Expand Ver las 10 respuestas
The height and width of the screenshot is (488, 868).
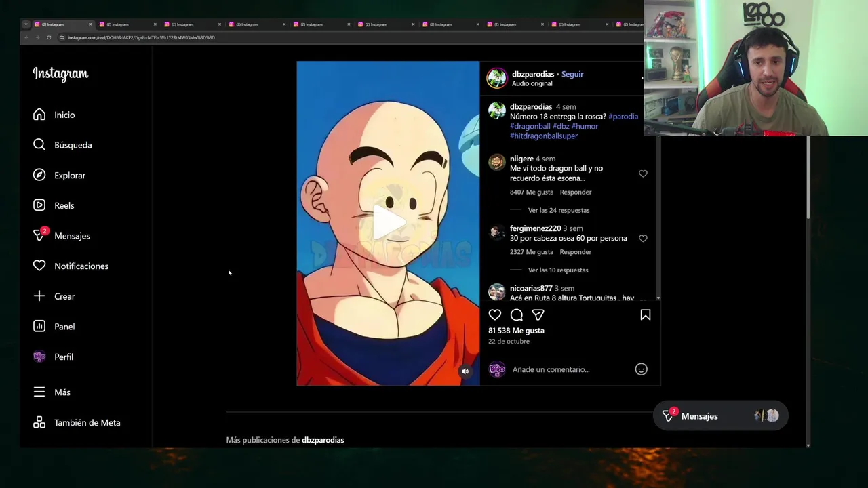[x=558, y=270]
